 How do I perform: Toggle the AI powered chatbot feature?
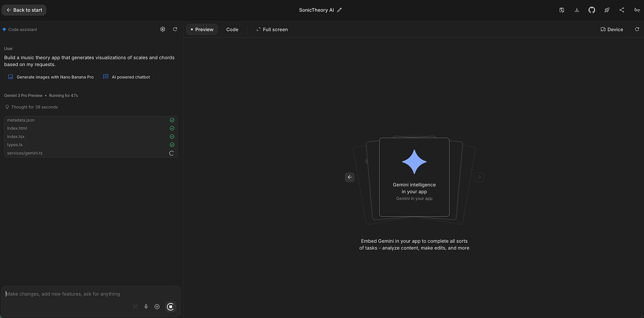(126, 77)
